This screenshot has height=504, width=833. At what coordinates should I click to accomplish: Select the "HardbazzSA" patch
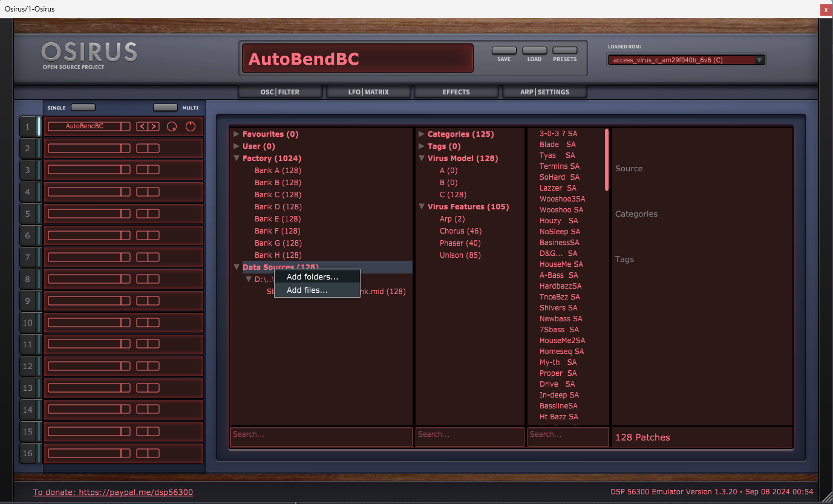tap(561, 286)
